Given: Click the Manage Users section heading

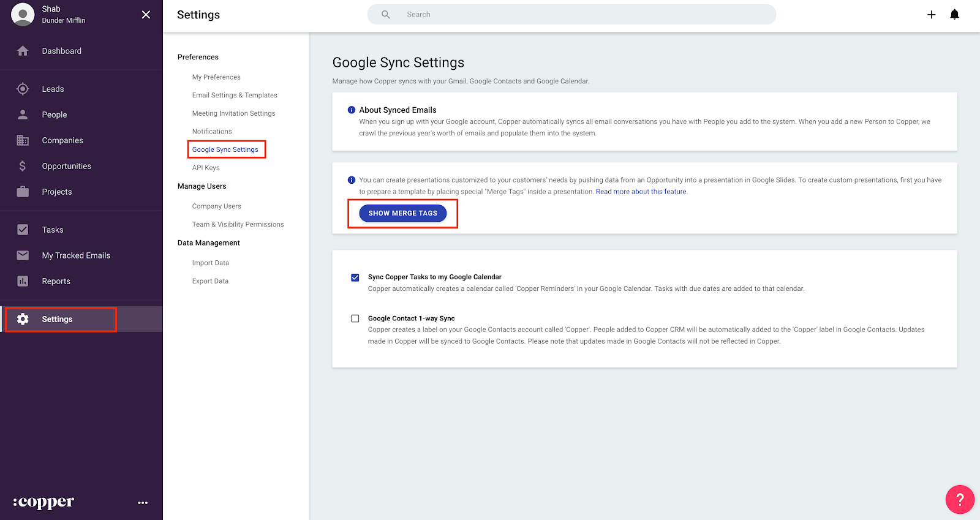Looking at the screenshot, I should coord(202,186).
